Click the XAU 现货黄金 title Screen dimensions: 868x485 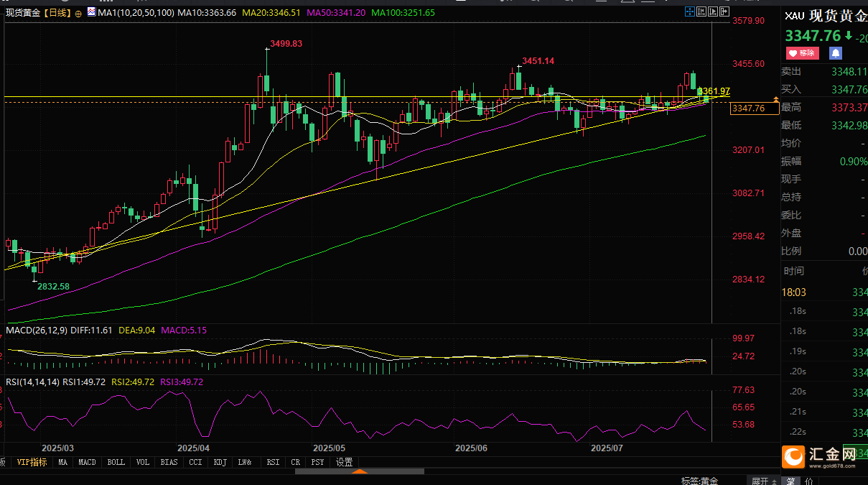(826, 16)
